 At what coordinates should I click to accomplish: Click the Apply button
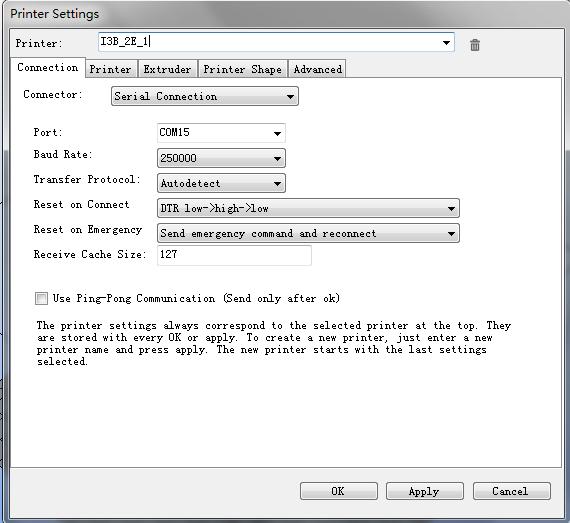[x=424, y=491]
